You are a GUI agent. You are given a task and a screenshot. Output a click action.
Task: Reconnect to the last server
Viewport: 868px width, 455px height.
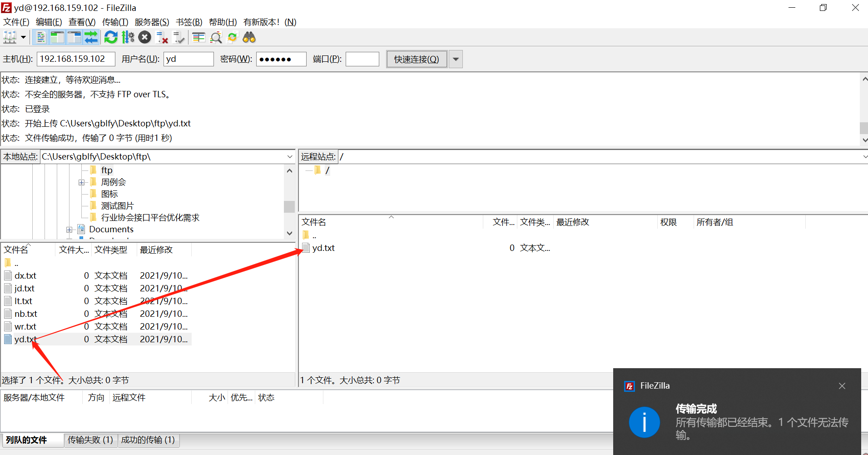point(179,37)
